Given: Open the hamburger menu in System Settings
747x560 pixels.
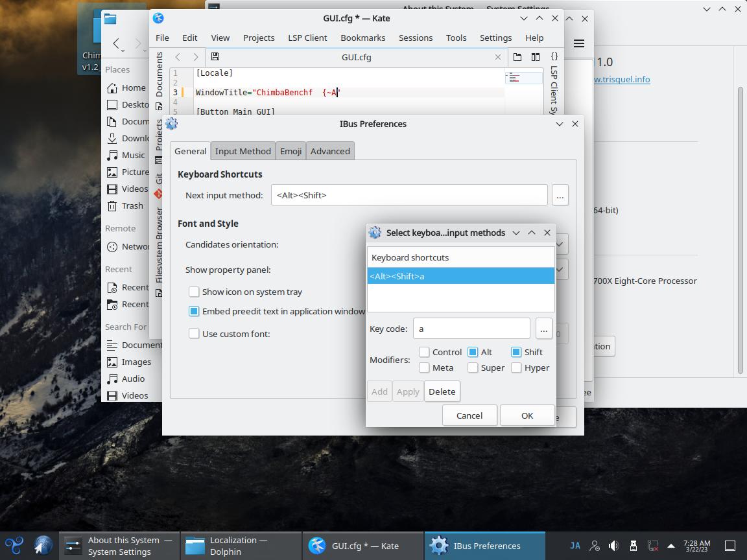Looking at the screenshot, I should [579, 43].
